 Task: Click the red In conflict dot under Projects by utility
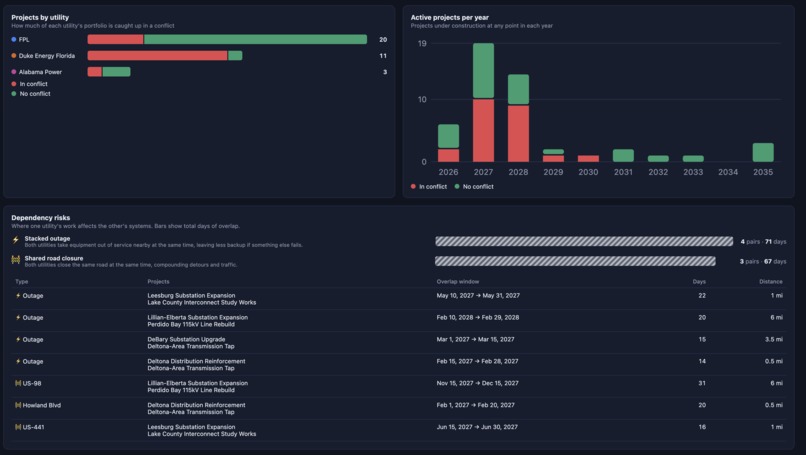click(x=14, y=84)
